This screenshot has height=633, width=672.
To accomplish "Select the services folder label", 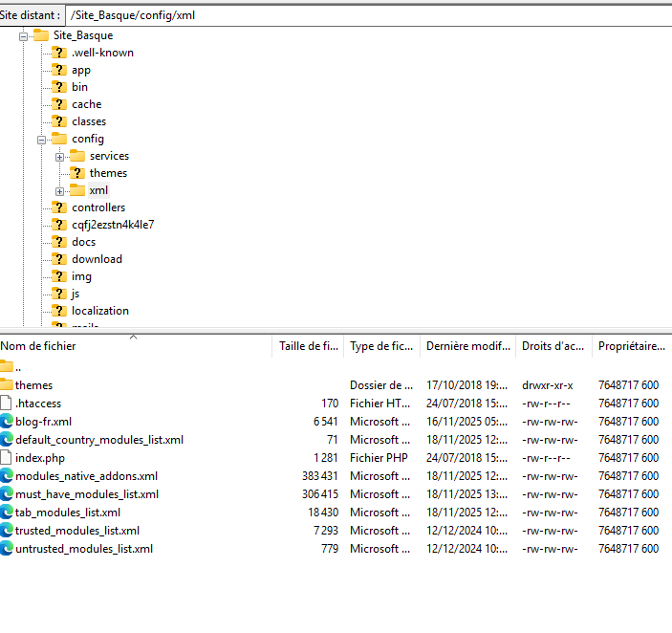I will pyautogui.click(x=109, y=156).
